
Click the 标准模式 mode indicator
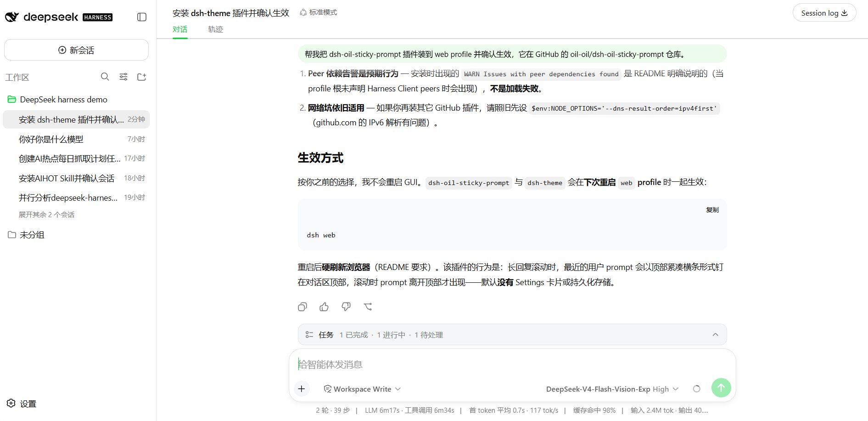click(x=319, y=12)
